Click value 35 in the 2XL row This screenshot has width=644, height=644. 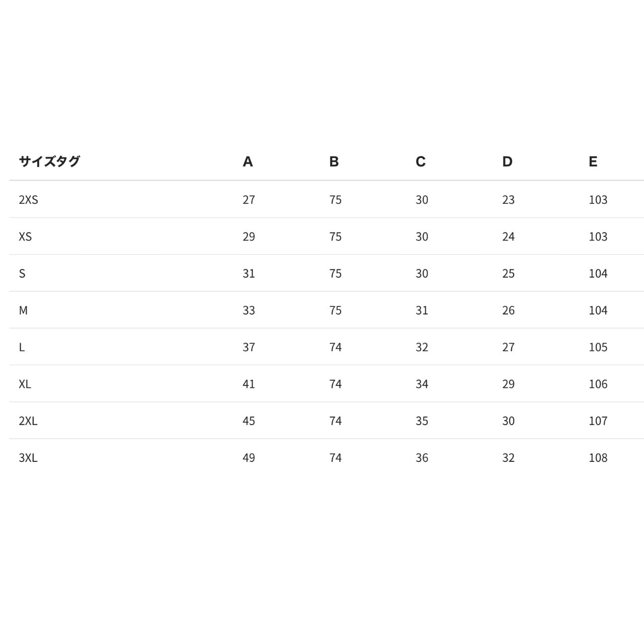tap(422, 421)
